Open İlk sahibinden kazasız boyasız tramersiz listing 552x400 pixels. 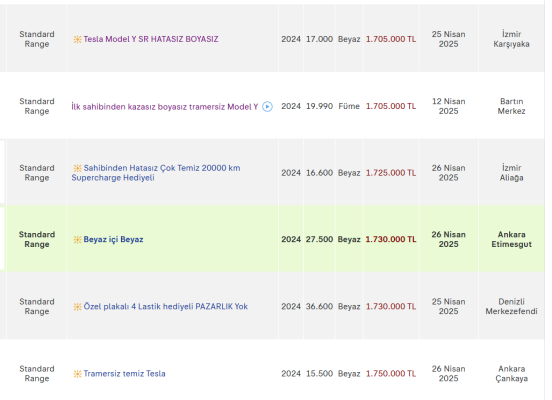(x=164, y=106)
